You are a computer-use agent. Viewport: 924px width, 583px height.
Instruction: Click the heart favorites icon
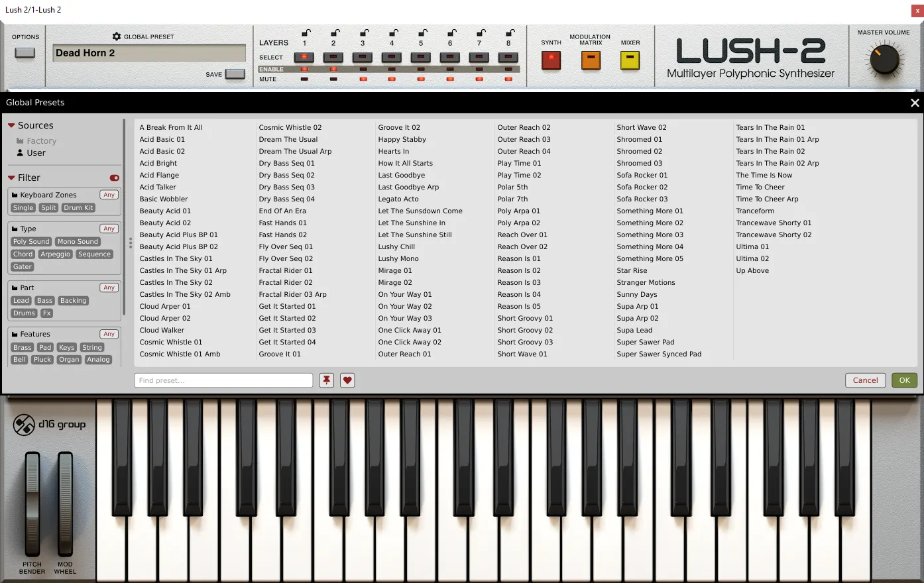coord(347,380)
